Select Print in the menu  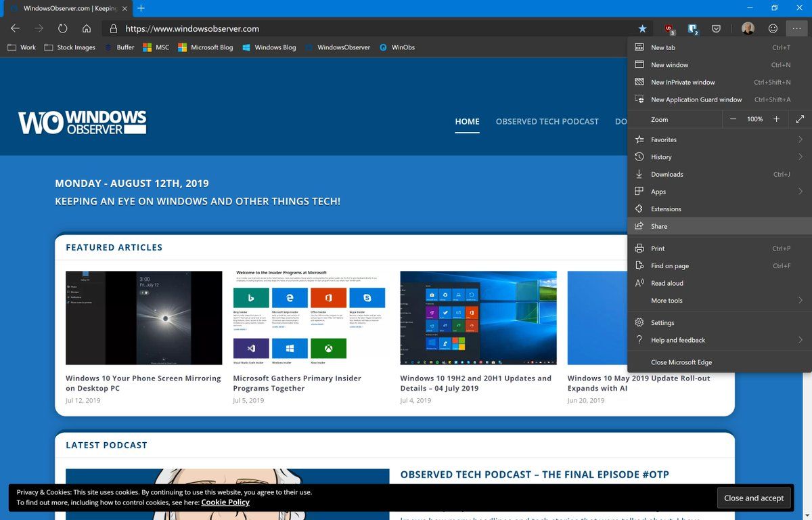719,248
